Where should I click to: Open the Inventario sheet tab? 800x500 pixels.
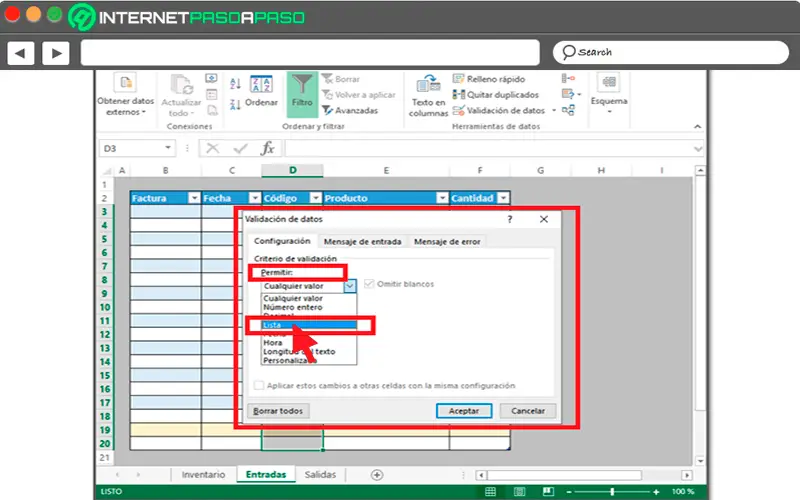[x=203, y=475]
